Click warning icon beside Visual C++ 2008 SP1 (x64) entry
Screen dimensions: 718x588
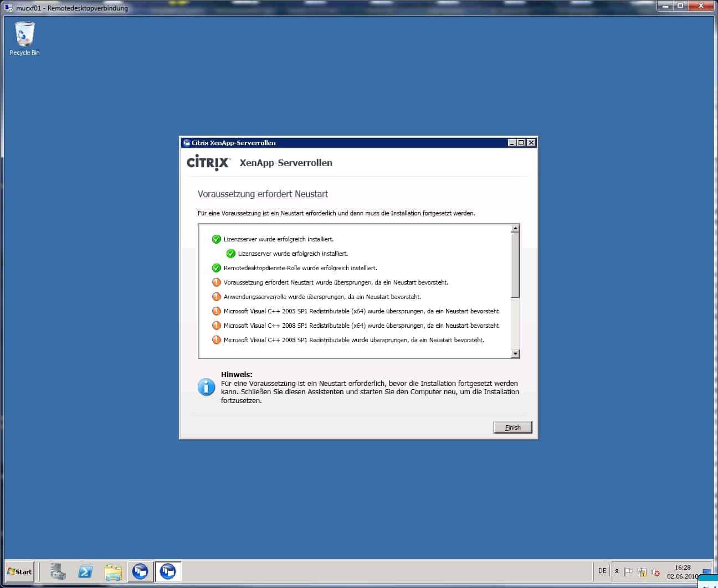(217, 326)
